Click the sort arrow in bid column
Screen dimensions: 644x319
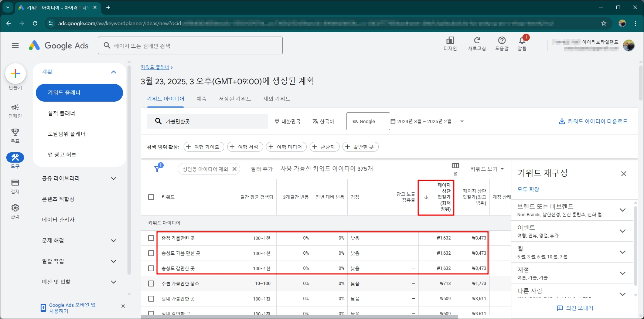426,197
